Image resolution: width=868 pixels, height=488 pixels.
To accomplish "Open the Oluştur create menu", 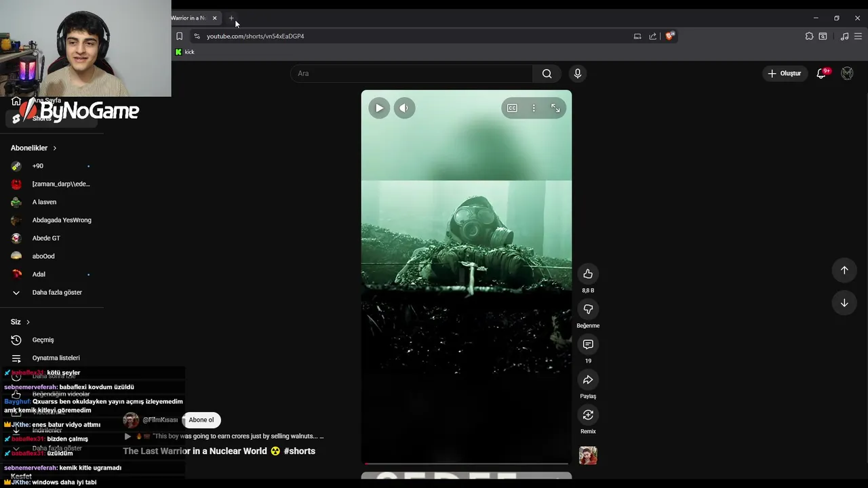I will 785,73.
